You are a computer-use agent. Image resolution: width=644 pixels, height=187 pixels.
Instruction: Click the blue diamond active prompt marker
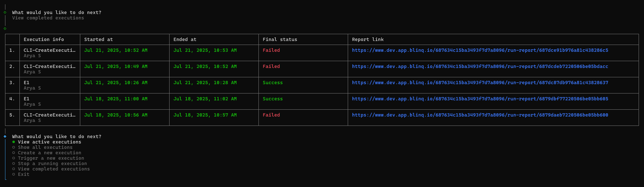[x=5, y=137]
